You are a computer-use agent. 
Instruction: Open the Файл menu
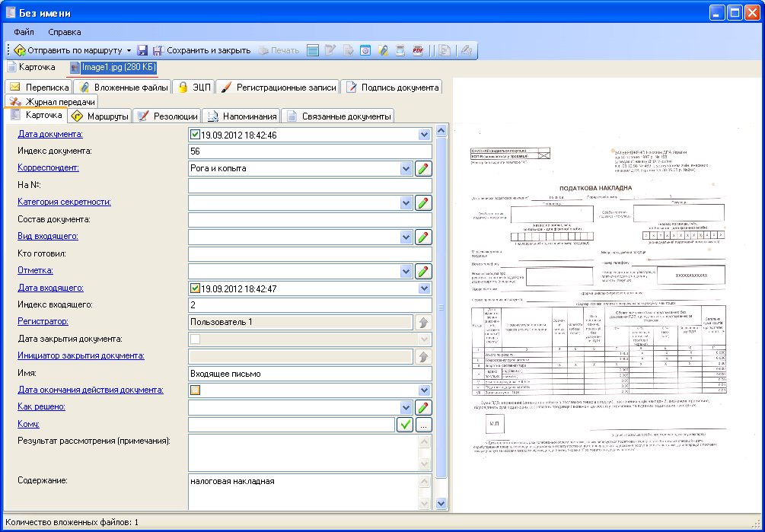23,32
